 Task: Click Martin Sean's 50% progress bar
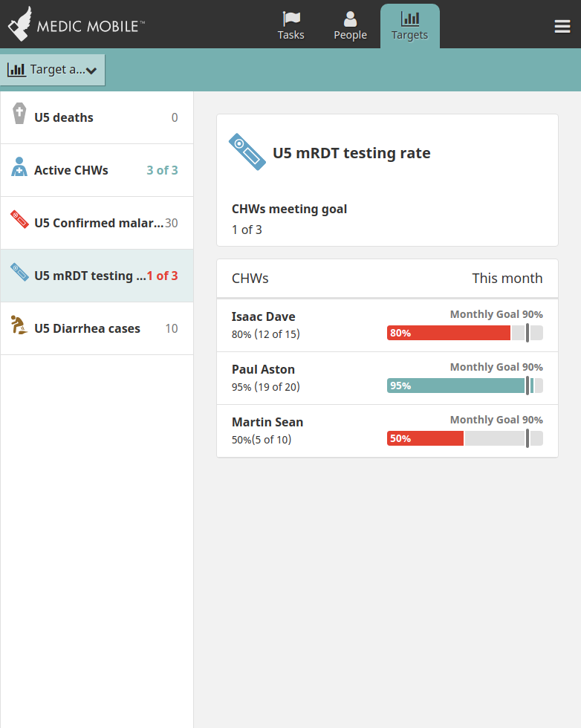pos(465,438)
